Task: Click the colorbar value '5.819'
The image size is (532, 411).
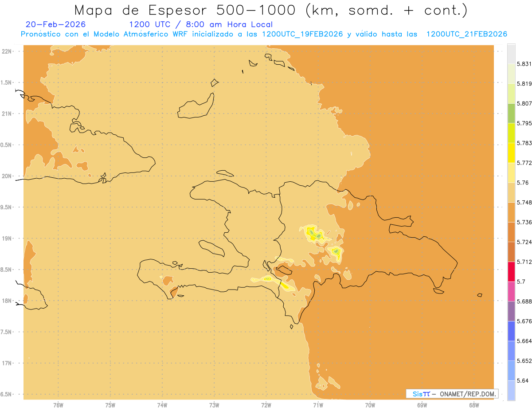Action: tap(524, 83)
